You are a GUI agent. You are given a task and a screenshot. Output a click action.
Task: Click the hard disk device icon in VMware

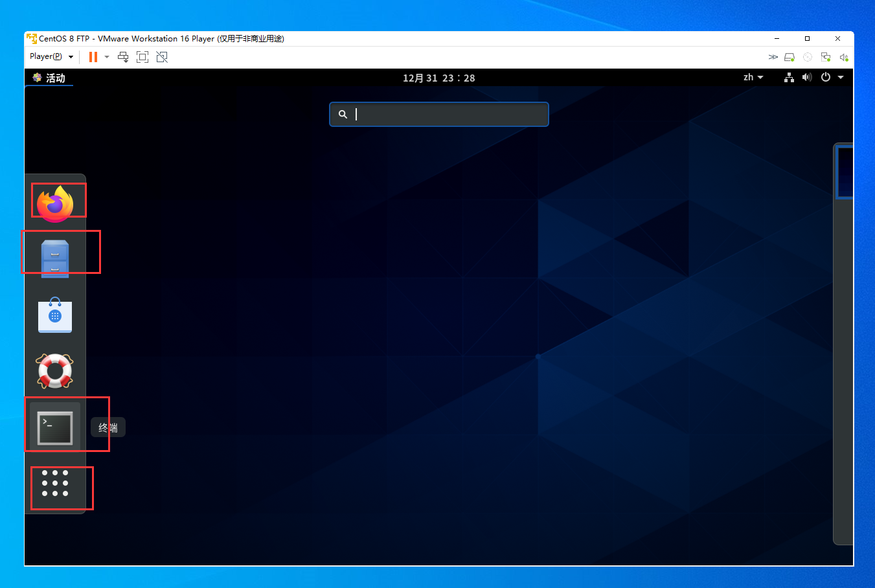(790, 57)
